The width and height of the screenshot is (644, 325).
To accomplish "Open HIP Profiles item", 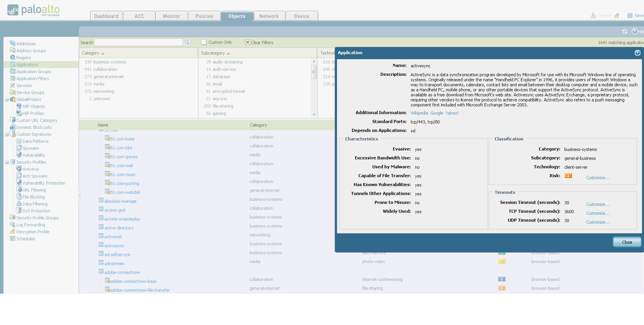I will (x=33, y=113).
